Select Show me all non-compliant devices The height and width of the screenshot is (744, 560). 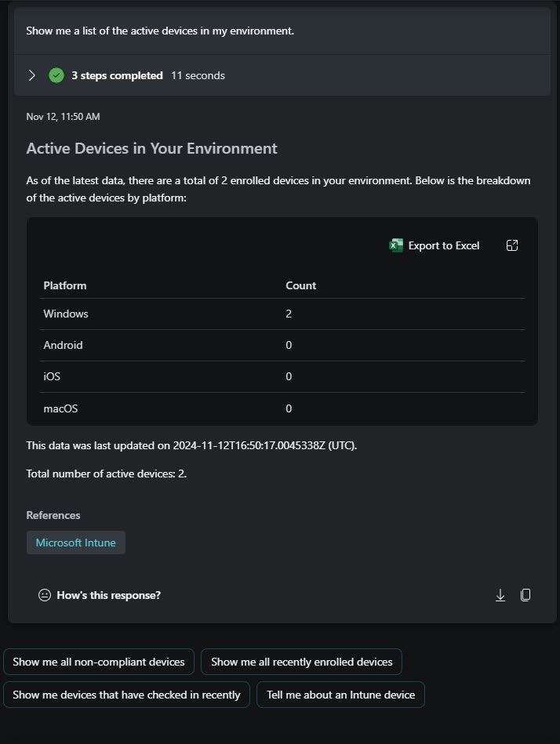(99, 662)
